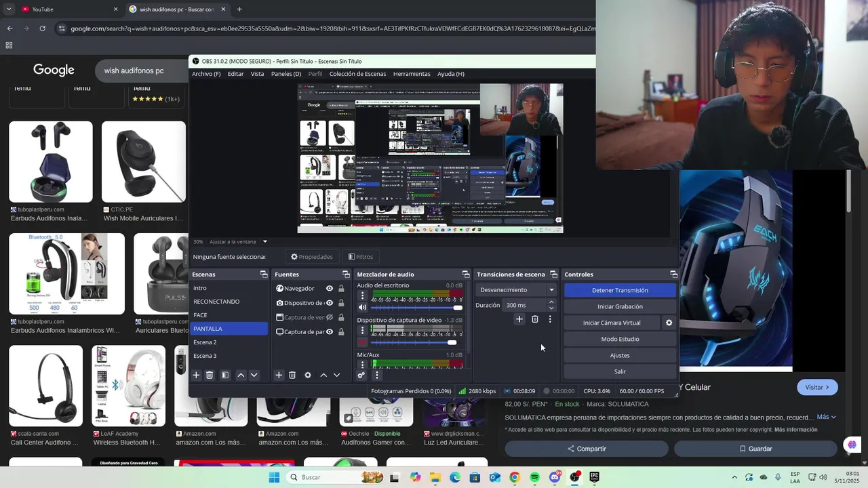Open advanced audio properties gears icon

coord(361,375)
